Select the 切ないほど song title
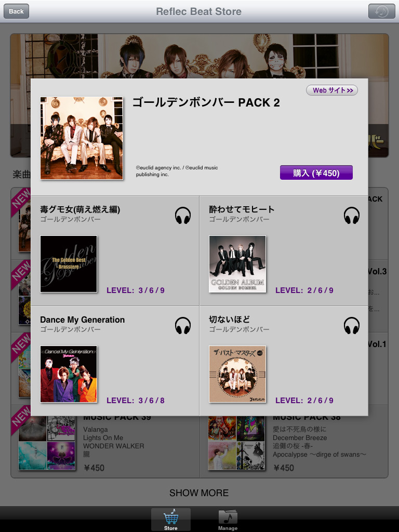This screenshot has width=399, height=532. (229, 320)
